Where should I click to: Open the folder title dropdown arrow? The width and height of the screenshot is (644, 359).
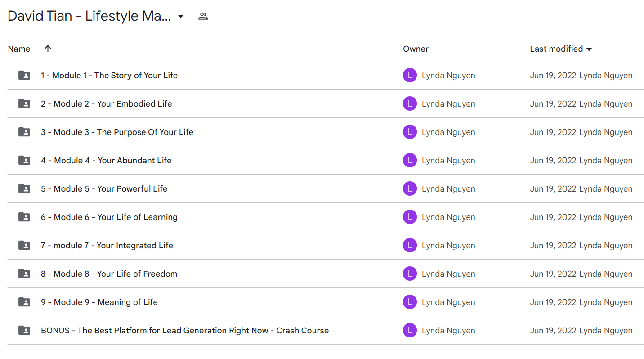(x=181, y=17)
